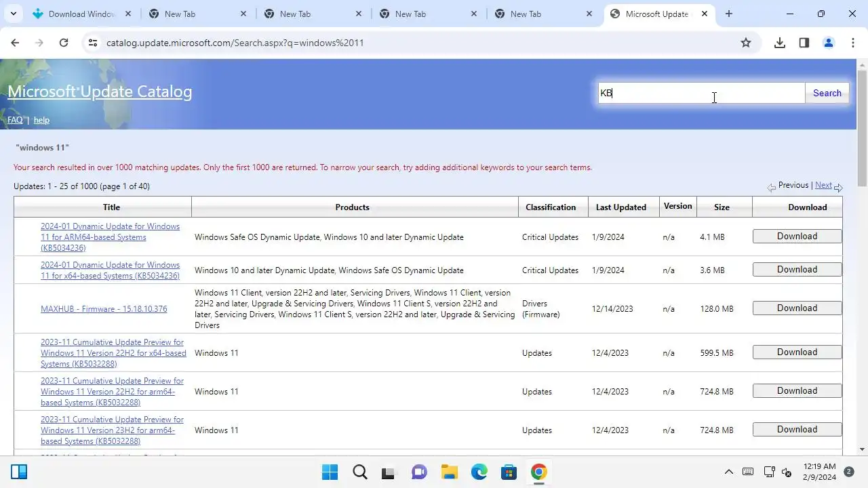Open tab search dropdown arrow
The height and width of the screenshot is (488, 868).
pyautogui.click(x=13, y=14)
